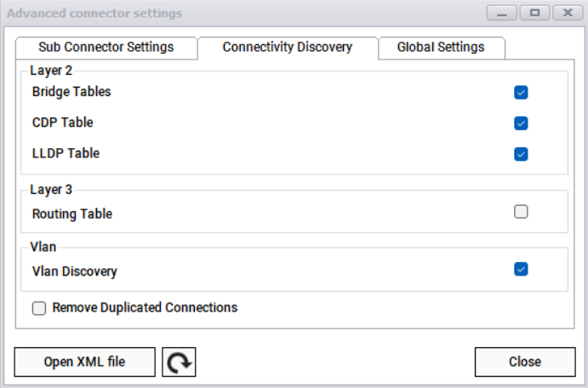
Task: Disable the CDP Table checkbox
Action: pos(521,123)
